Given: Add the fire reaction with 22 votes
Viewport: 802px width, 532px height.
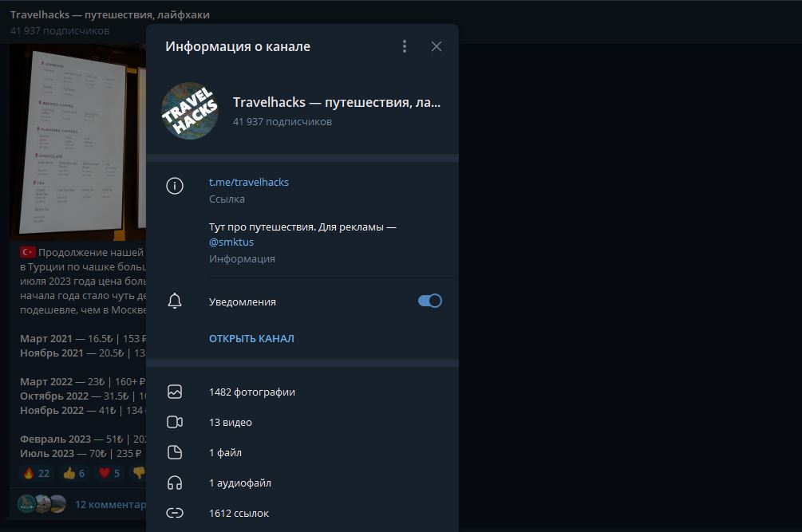Looking at the screenshot, I should click(37, 473).
